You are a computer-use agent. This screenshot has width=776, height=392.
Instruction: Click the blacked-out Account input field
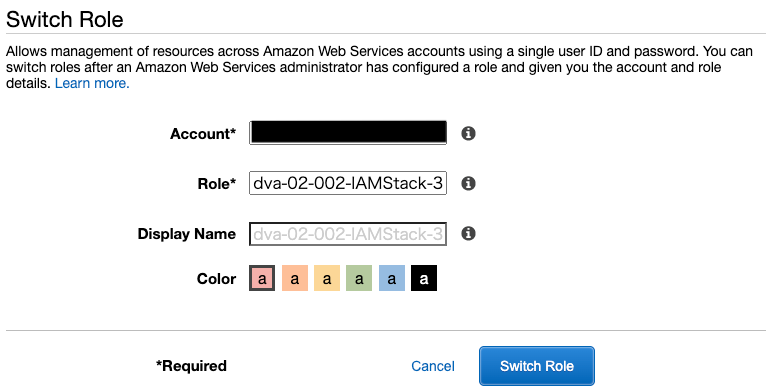pos(348,133)
